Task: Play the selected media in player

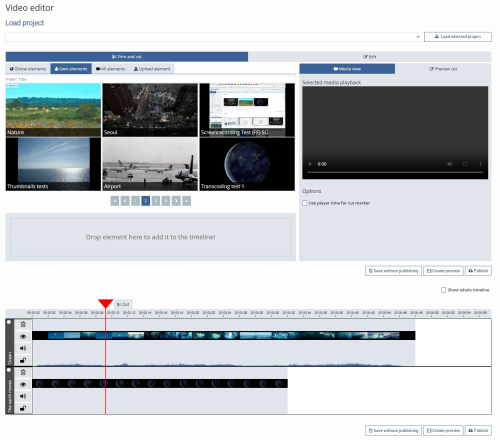Action: click(310, 164)
